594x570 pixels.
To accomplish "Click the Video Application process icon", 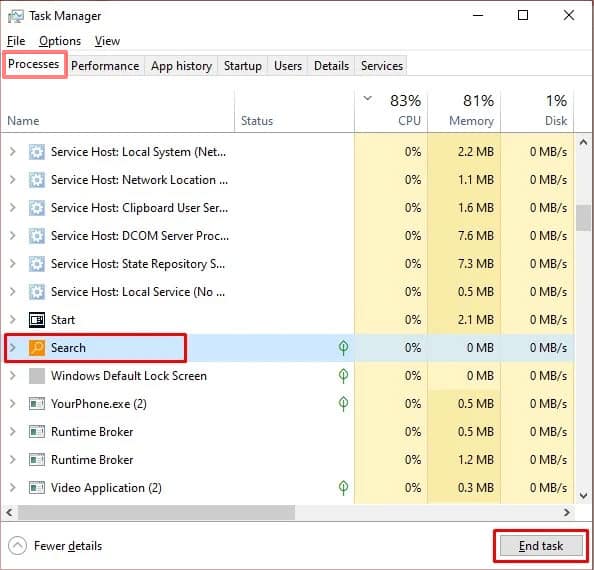I will tap(37, 488).
